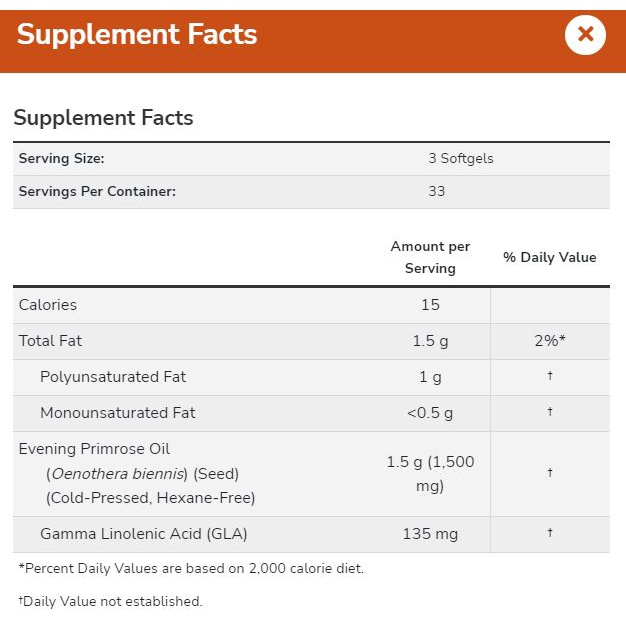This screenshot has height=626, width=626.
Task: Click the % Daily Value column header
Action: tap(549, 257)
